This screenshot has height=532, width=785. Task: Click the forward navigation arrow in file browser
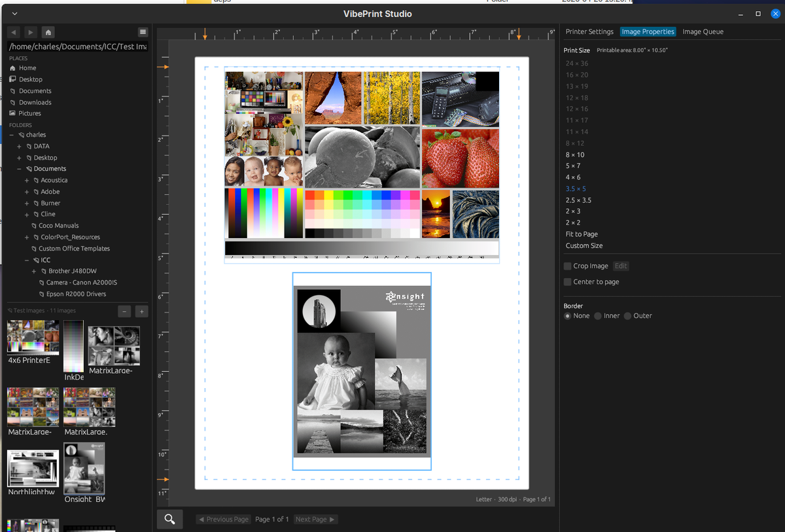(x=31, y=32)
